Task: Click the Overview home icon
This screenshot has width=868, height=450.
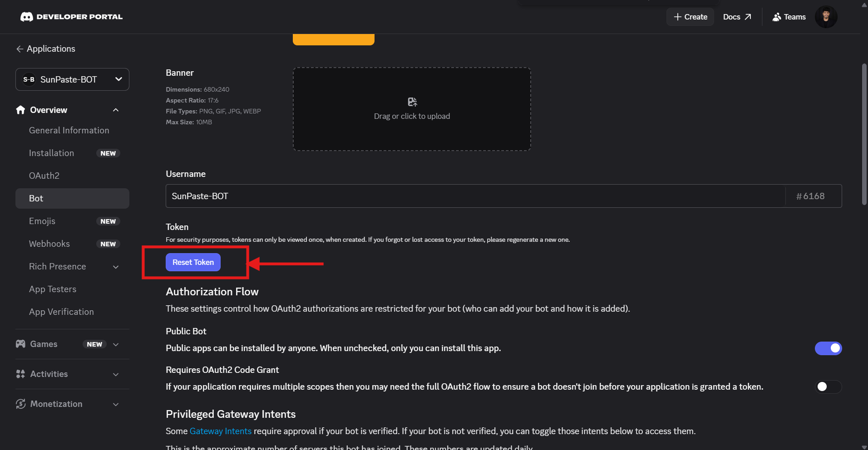Action: click(x=20, y=110)
